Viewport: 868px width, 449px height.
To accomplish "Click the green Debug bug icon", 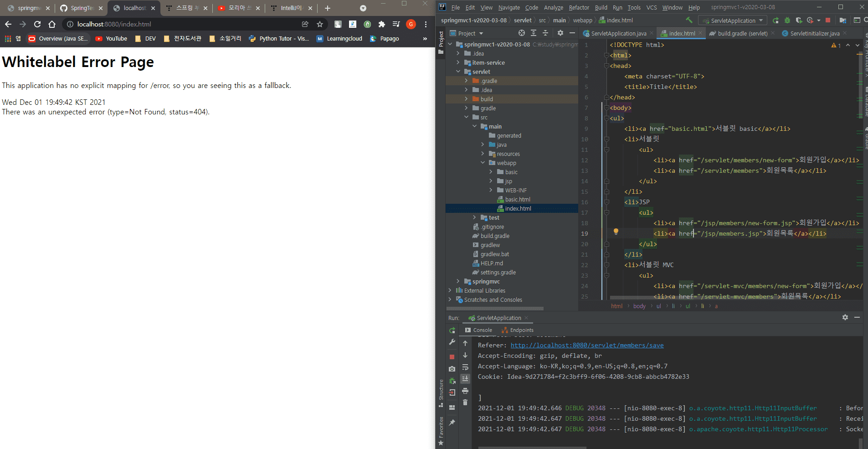I will [x=787, y=21].
